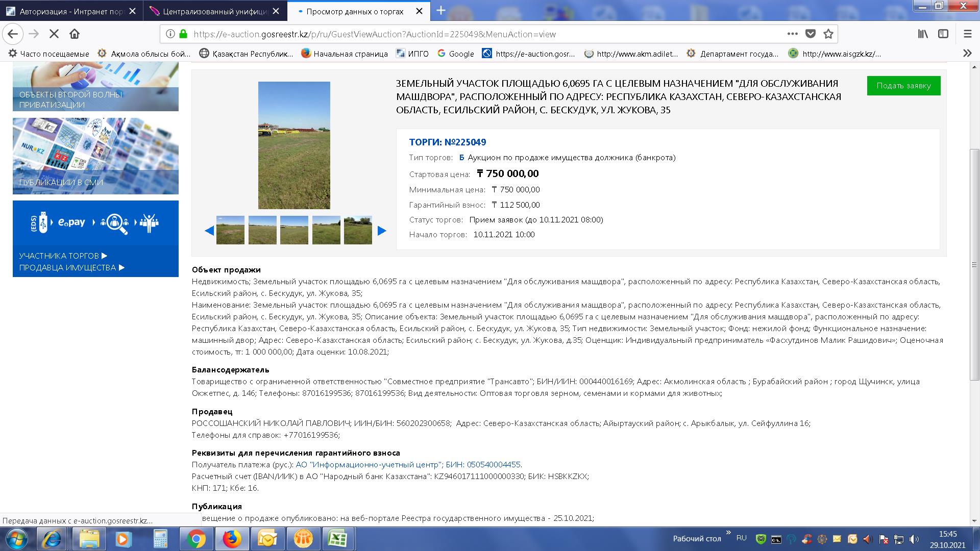Expand the hidden bookmarks chevron
Screen dimensions: 980x551
click(x=967, y=54)
